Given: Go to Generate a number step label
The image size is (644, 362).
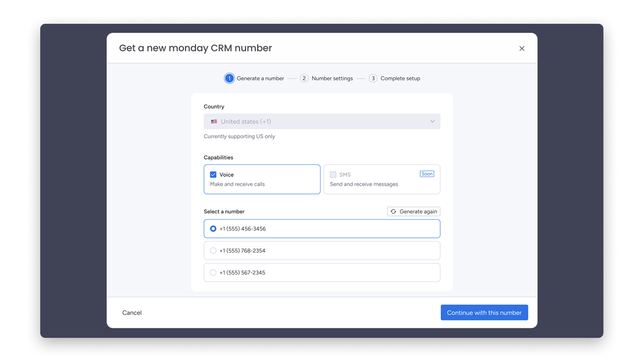Looking at the screenshot, I should 260,78.
